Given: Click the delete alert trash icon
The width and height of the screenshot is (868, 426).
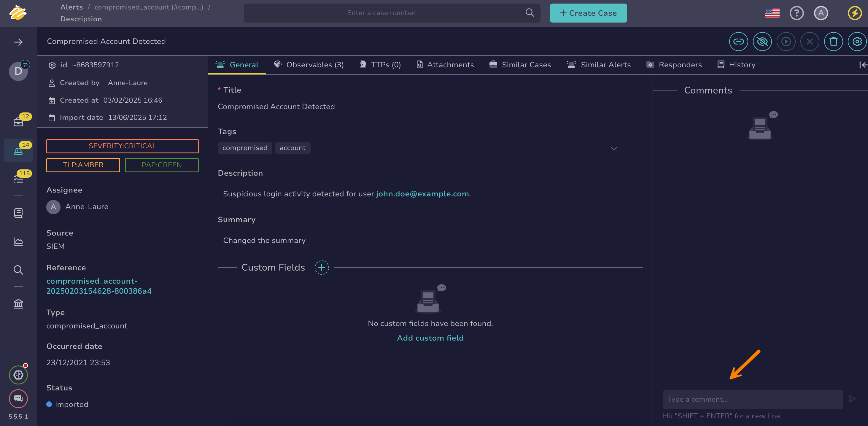Looking at the screenshot, I should point(833,42).
